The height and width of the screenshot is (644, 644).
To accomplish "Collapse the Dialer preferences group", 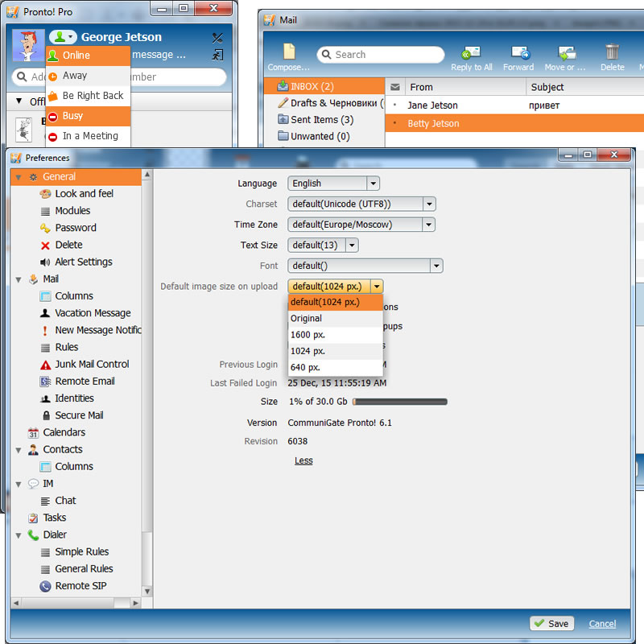I will pos(18,535).
